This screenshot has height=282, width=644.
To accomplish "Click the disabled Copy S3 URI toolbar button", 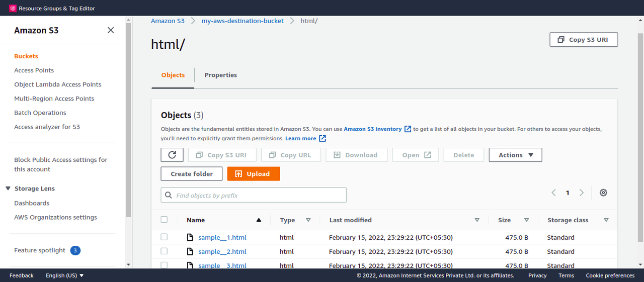I will point(222,155).
